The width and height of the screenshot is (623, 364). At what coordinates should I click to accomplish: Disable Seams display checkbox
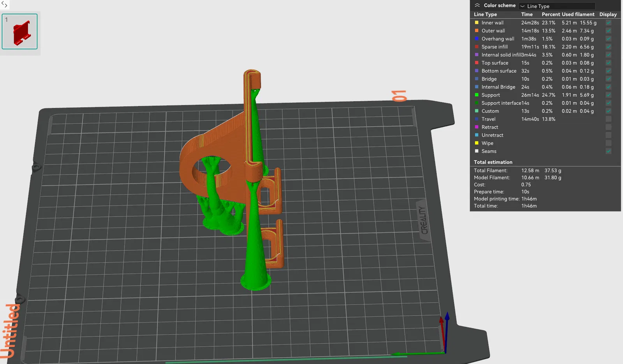(x=608, y=151)
